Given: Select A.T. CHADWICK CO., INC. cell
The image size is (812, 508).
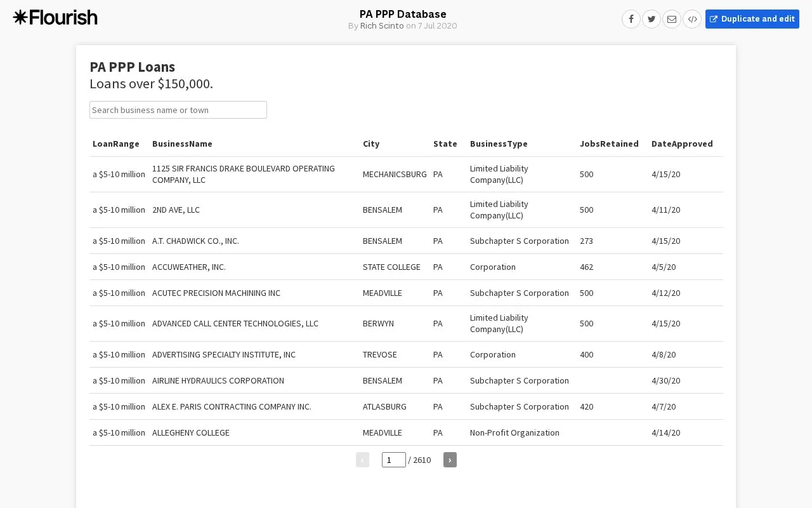Looking at the screenshot, I should pos(195,241).
